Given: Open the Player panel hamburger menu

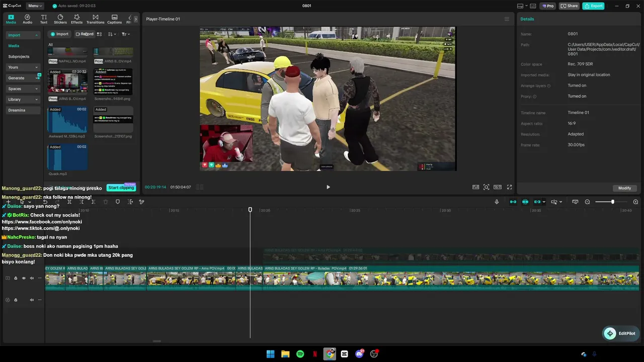Looking at the screenshot, I should 507,19.
